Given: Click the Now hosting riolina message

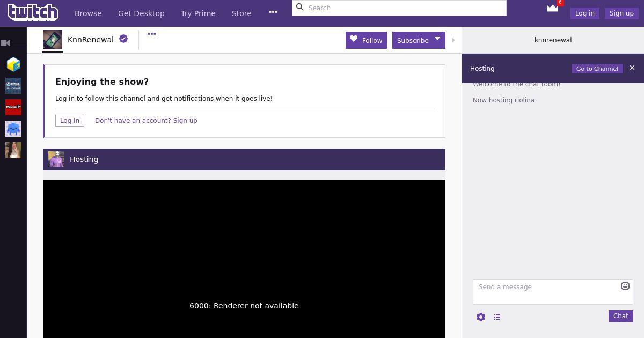Looking at the screenshot, I should coord(503,100).
